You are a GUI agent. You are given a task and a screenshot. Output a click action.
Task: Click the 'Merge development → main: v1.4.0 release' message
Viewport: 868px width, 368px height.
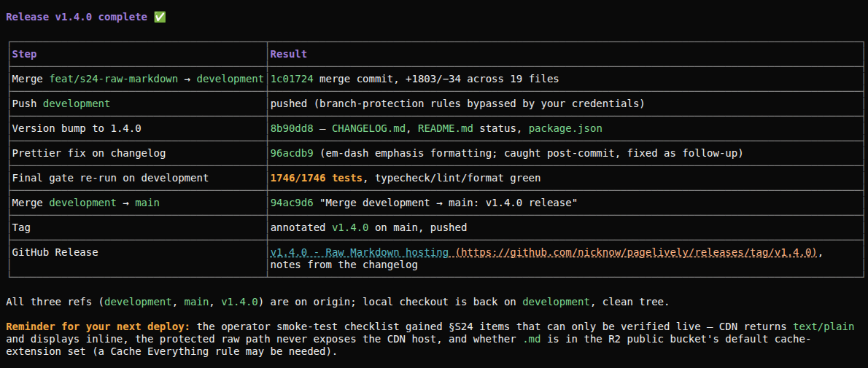click(x=449, y=203)
